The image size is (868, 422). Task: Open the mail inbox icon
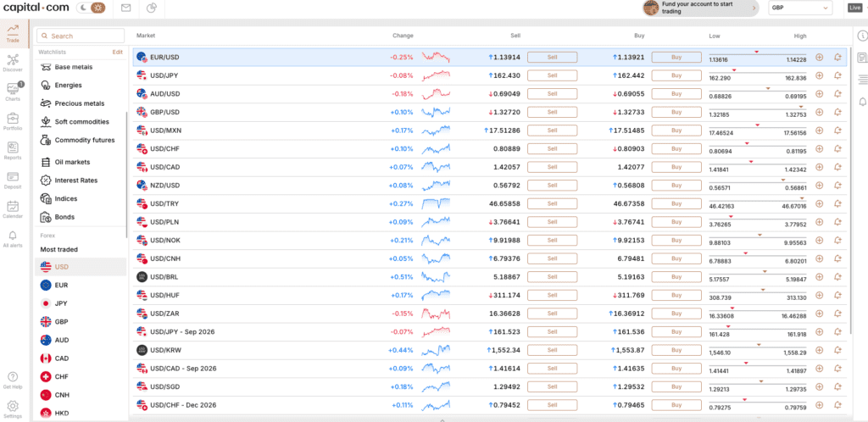pos(126,8)
